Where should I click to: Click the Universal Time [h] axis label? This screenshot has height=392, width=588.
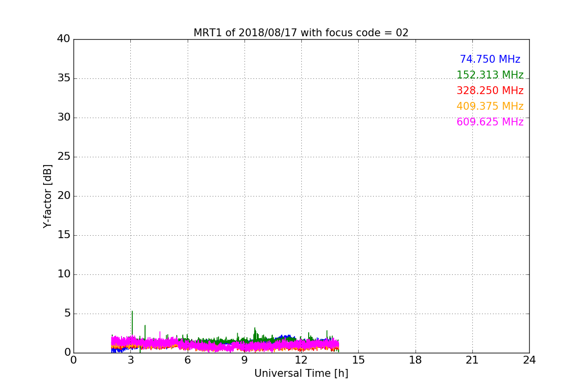pos(301,373)
